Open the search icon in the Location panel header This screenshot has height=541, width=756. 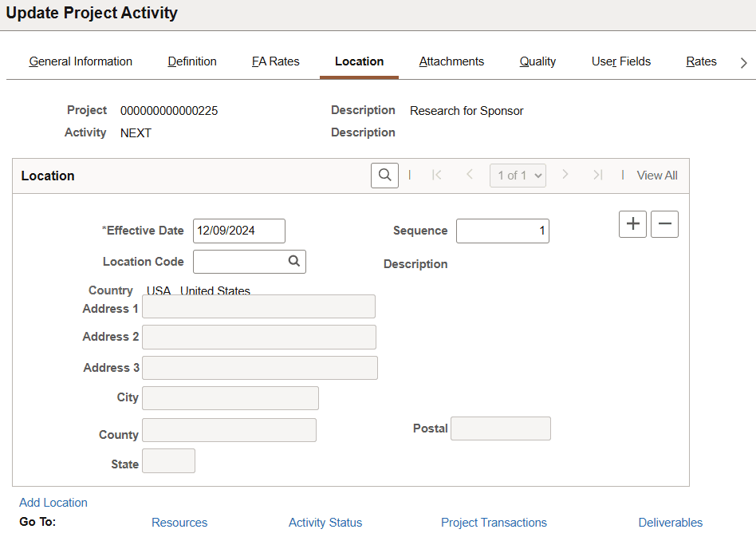click(384, 175)
